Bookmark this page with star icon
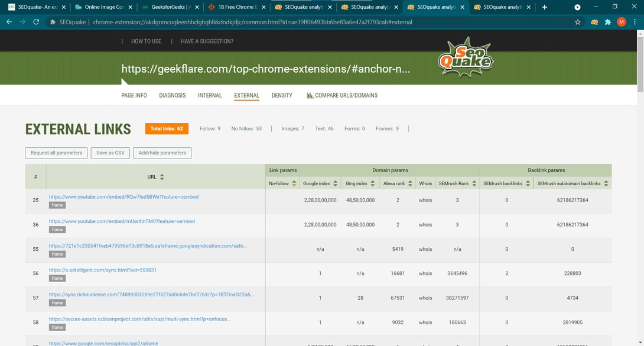The height and width of the screenshot is (346, 644). (x=577, y=22)
